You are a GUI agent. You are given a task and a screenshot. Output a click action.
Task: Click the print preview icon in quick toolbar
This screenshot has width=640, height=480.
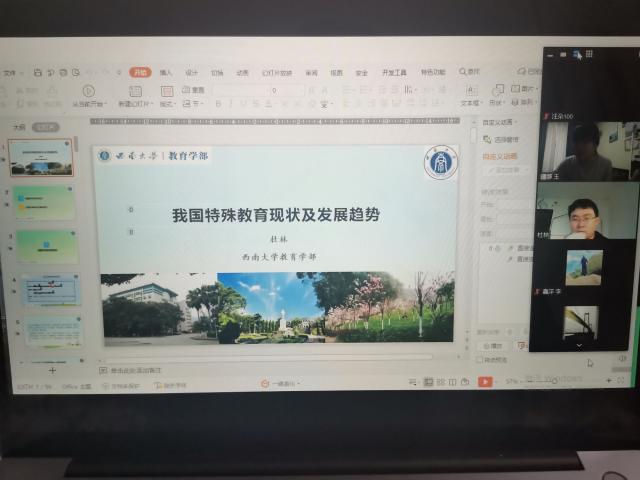[x=76, y=73]
